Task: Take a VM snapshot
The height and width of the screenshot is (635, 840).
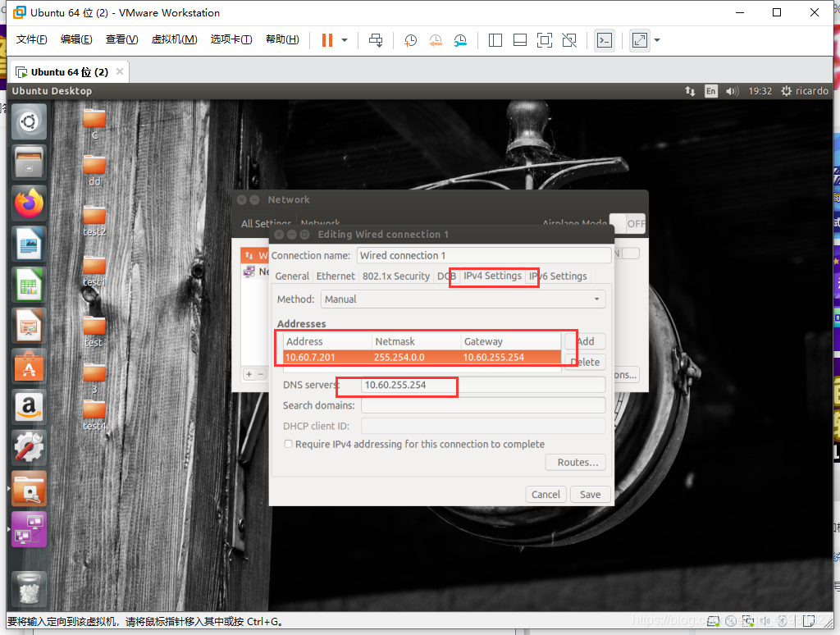Action: pyautogui.click(x=410, y=40)
